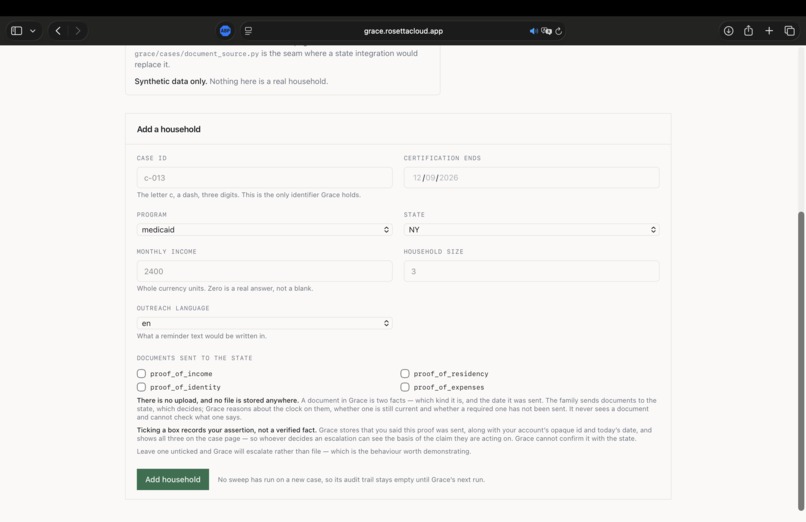Click the 'Leave one unticked' hint line

304,451
